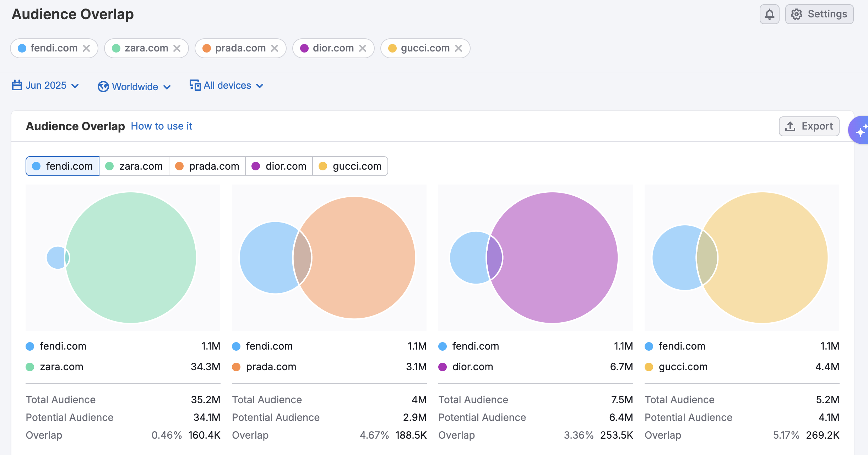868x455 pixels.
Task: Remove prada.com chip via X icon
Action: [x=275, y=48]
